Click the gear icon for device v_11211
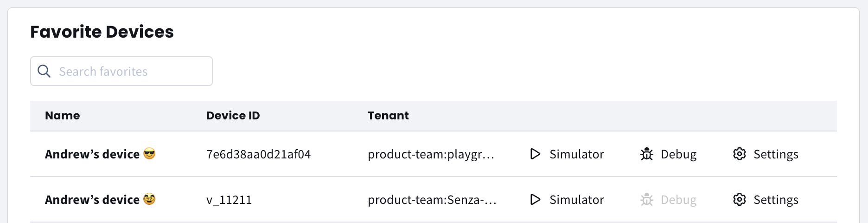Viewport: 868px width, 223px height. coord(739,199)
